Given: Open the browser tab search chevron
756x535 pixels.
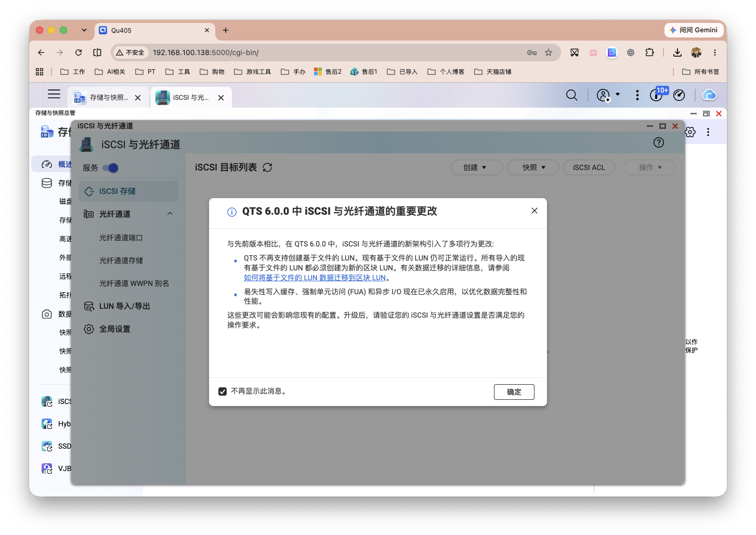Looking at the screenshot, I should [84, 30].
